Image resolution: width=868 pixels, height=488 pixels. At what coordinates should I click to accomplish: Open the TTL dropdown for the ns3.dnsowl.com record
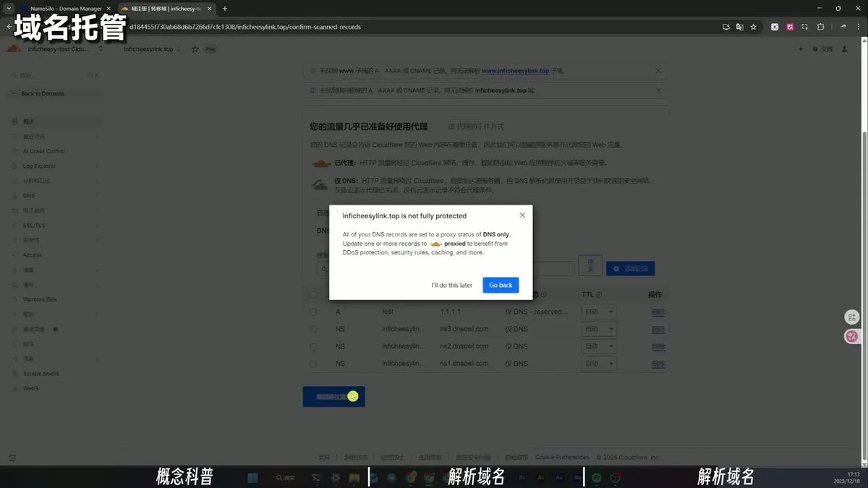pyautogui.click(x=599, y=329)
